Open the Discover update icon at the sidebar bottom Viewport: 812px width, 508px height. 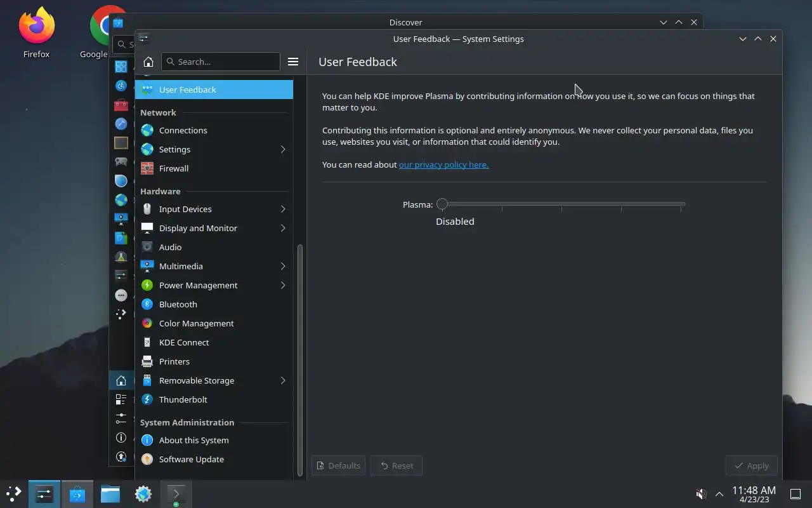click(x=121, y=457)
